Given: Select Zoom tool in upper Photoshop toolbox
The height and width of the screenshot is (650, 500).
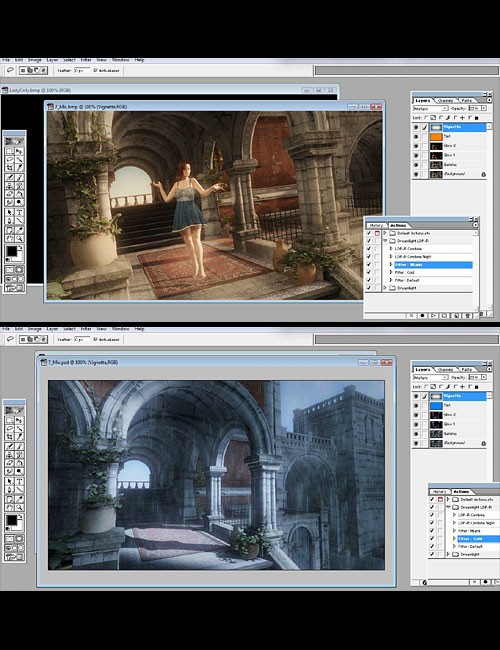Looking at the screenshot, I should coord(19,238).
